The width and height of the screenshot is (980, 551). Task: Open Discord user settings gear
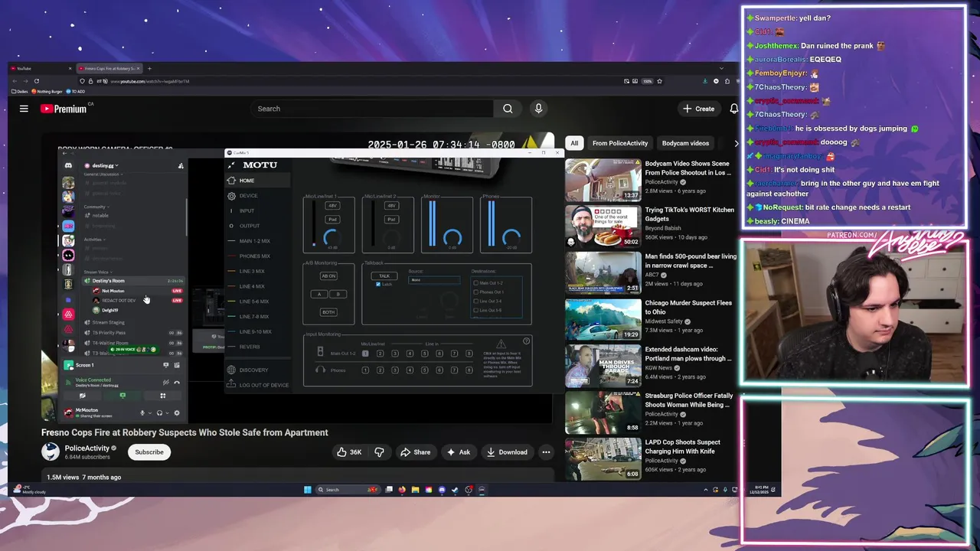(x=177, y=413)
